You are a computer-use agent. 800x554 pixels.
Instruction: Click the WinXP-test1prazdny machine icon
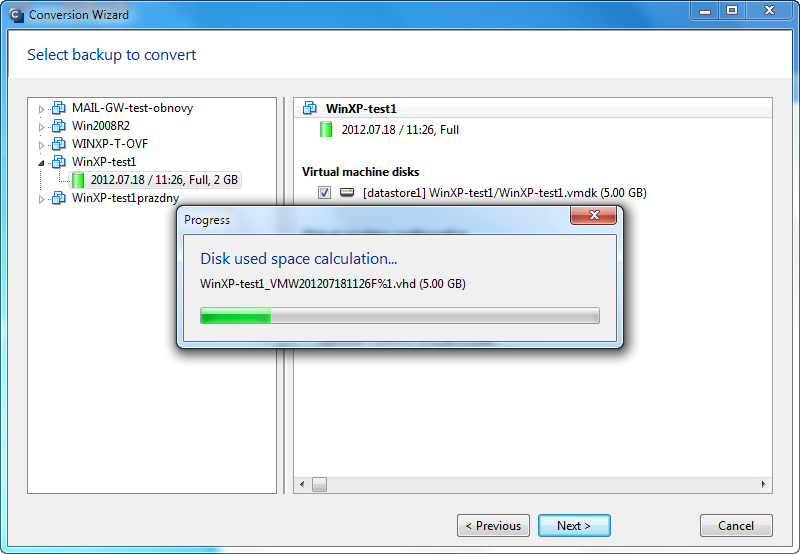[x=59, y=198]
